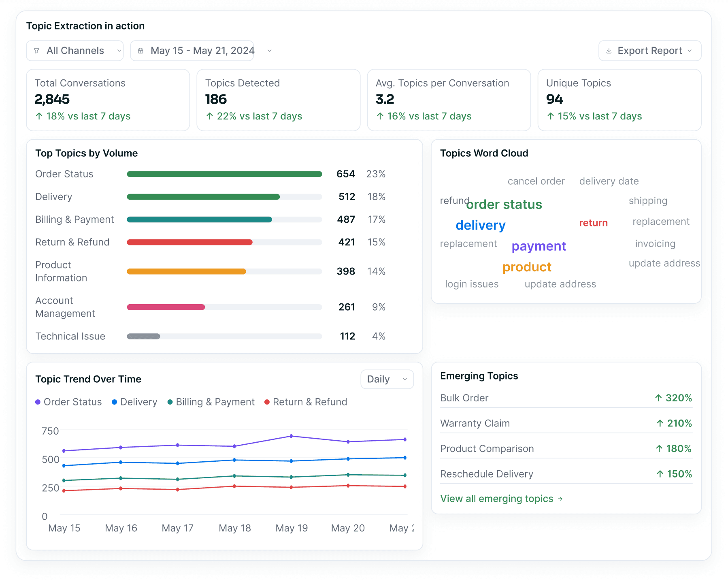Click 'cancel order' in word cloud
Image resolution: width=728 pixels, height=582 pixels.
[x=536, y=181]
